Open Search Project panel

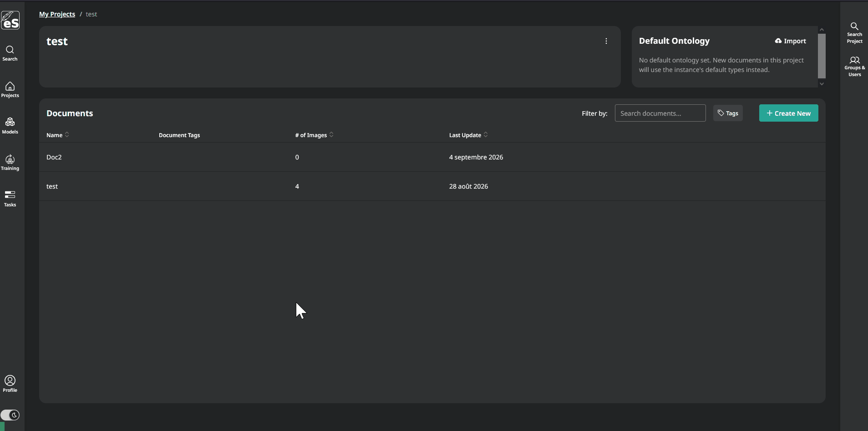point(854,33)
